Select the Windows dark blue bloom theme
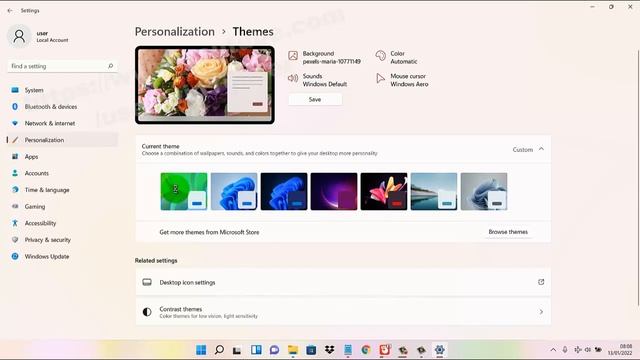The image size is (640, 360). (284, 191)
